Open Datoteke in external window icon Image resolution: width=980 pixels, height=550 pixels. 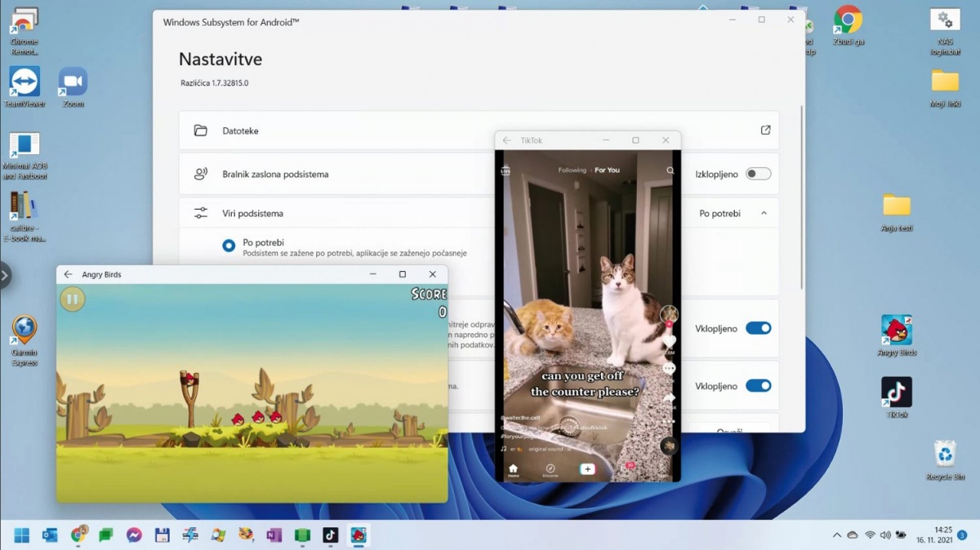click(765, 130)
